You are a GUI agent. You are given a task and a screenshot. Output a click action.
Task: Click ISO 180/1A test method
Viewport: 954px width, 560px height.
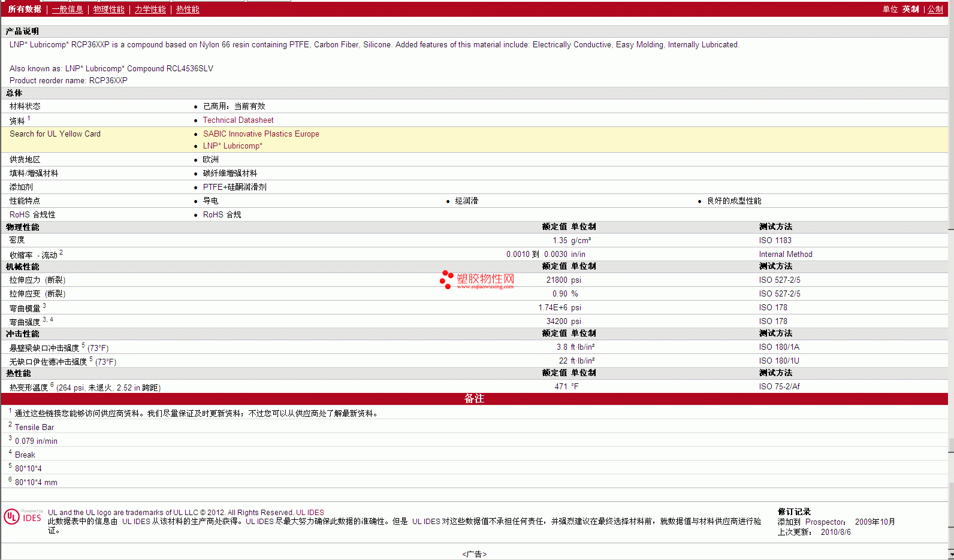click(x=779, y=347)
